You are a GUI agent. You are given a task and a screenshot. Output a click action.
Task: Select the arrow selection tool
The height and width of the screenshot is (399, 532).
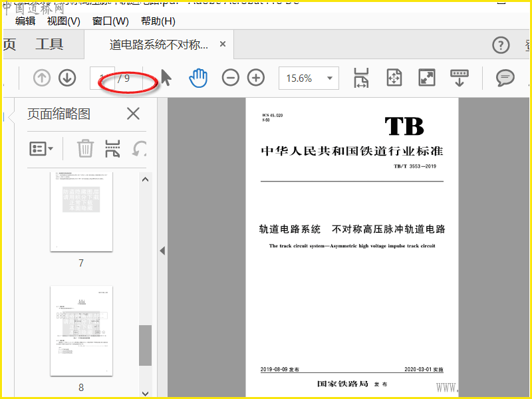click(x=166, y=78)
